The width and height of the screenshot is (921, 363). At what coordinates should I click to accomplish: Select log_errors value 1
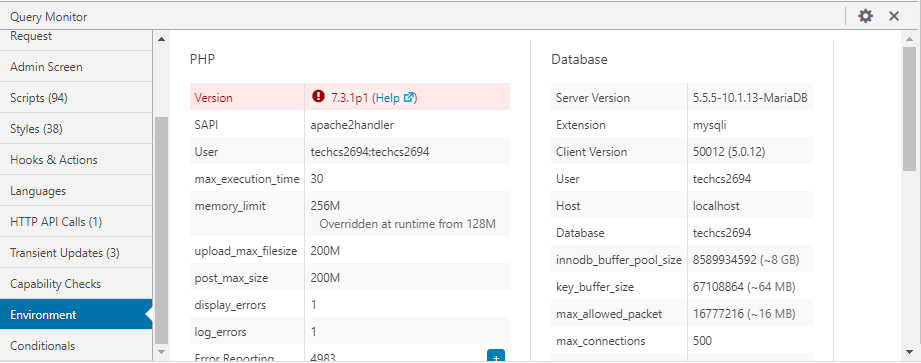click(x=314, y=332)
